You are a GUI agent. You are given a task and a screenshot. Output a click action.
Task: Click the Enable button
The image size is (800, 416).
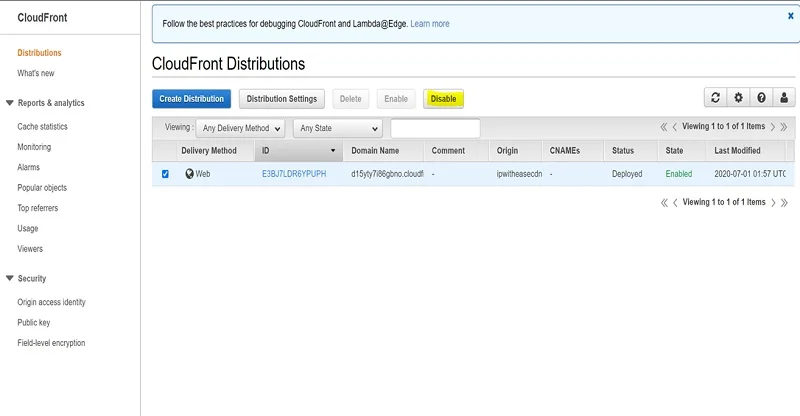pyautogui.click(x=396, y=99)
